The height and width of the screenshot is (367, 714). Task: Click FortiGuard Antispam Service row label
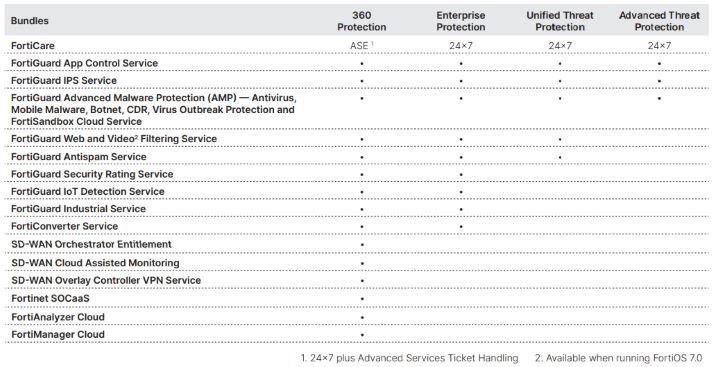point(79,157)
